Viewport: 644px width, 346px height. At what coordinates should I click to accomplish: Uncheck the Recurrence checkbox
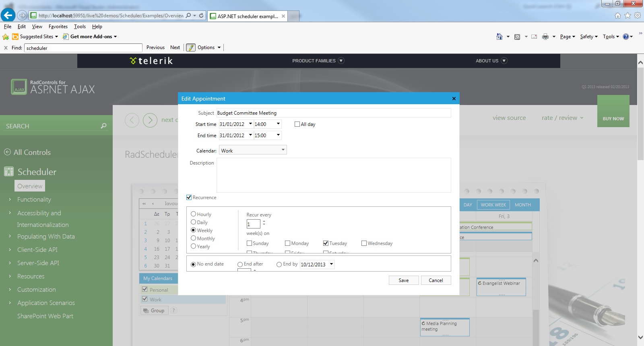click(189, 198)
